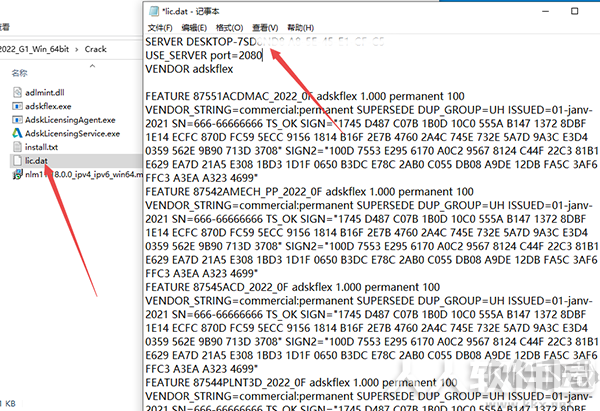Place cursor after USE_SERVER port=2080

[x=262, y=55]
